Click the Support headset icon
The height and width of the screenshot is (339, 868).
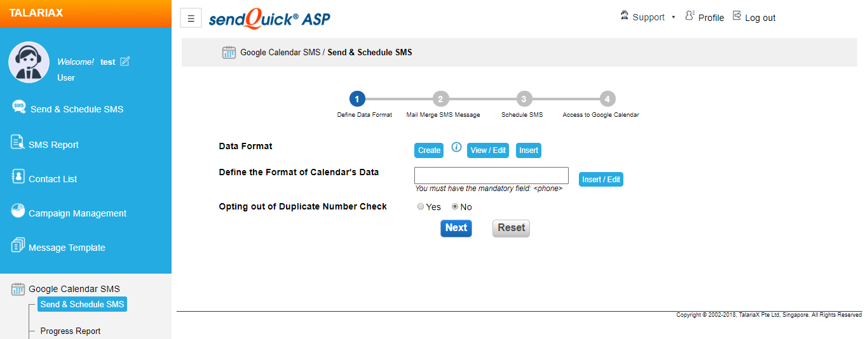point(624,16)
